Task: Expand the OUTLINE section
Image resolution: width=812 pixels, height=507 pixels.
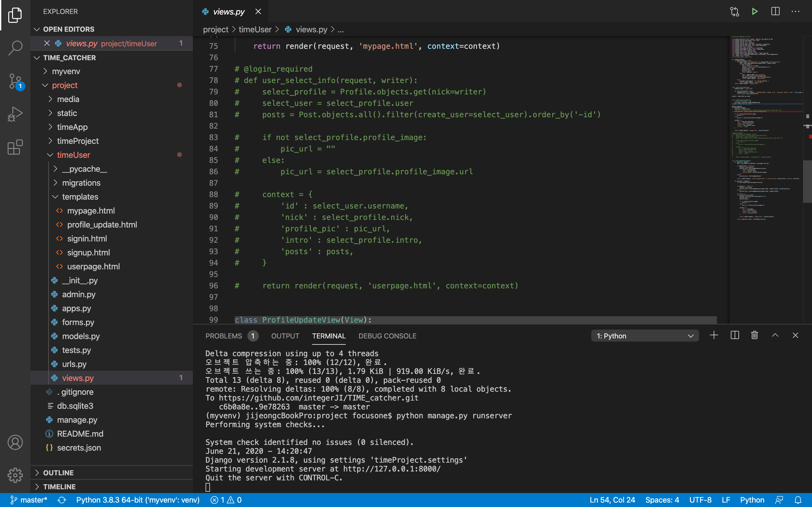Action: [58, 472]
